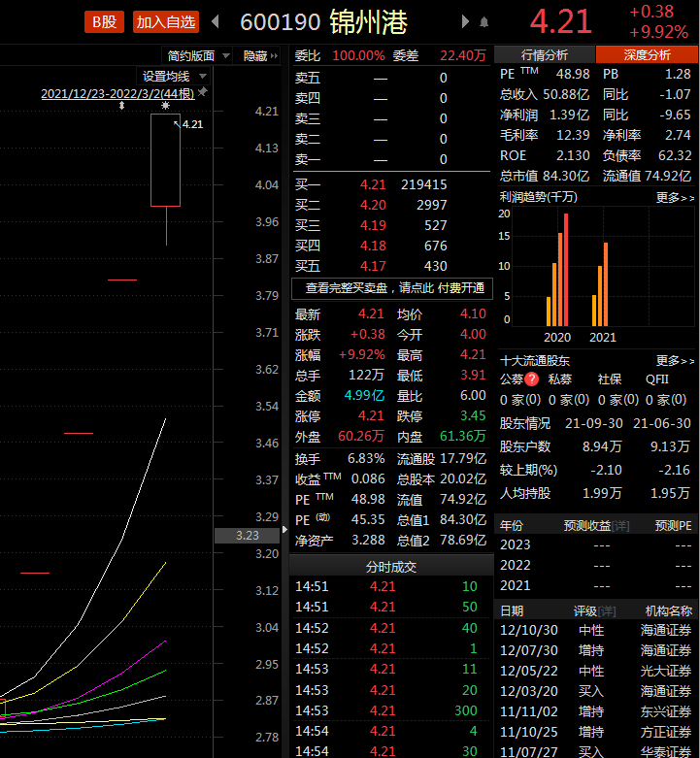
Task: Open the 简约版面 layout dropdown
Action: pos(198,56)
